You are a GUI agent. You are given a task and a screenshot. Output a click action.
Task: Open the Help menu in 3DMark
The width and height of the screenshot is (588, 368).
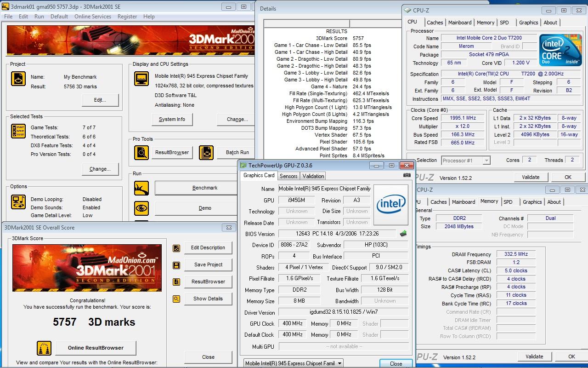(149, 17)
